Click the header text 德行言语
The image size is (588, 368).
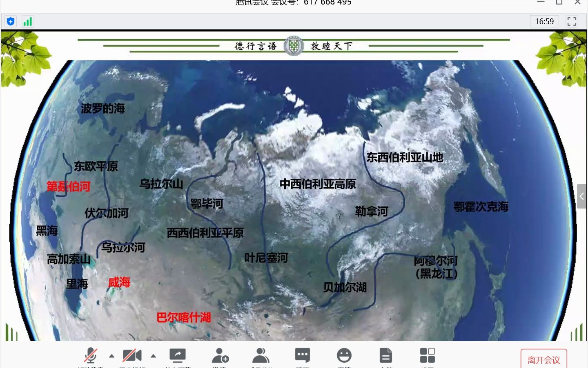click(x=256, y=46)
